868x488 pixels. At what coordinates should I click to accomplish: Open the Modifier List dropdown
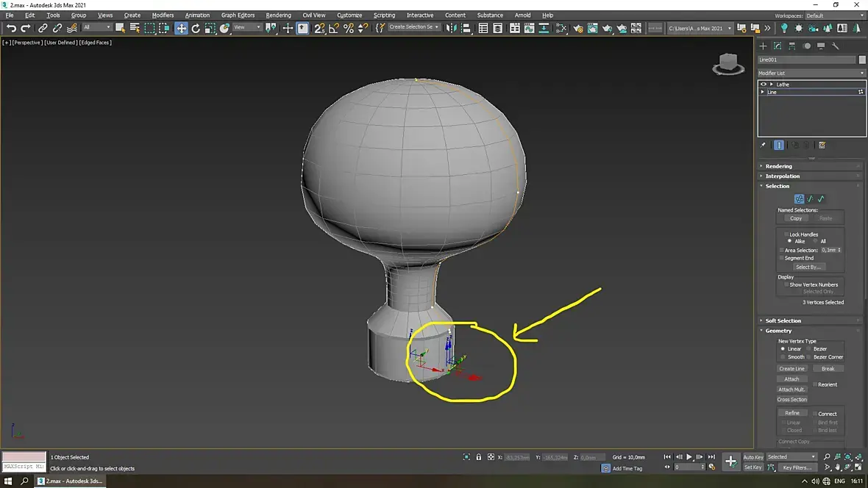811,73
